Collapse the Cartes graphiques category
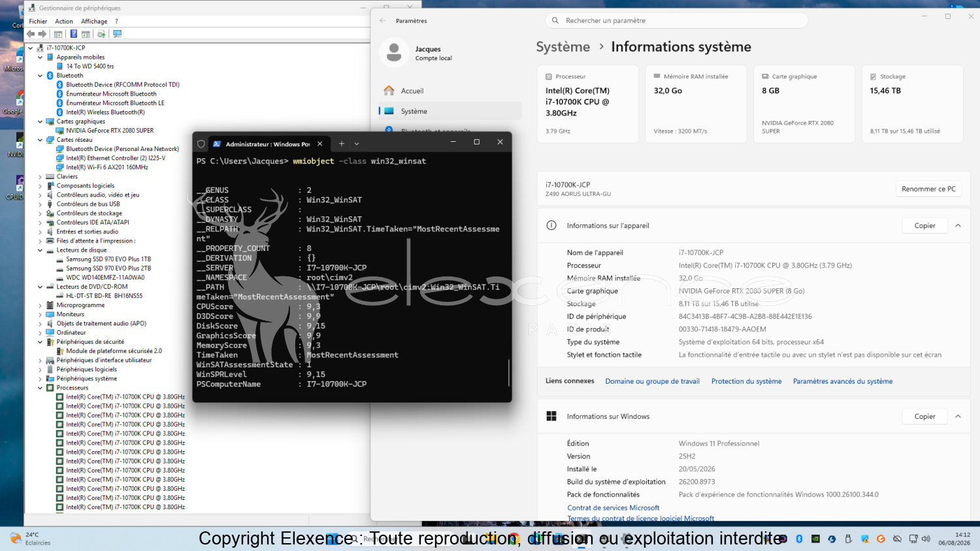The image size is (980, 551). (41, 122)
